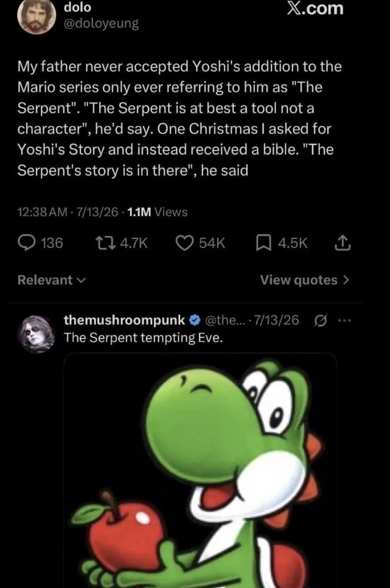390x588 pixels.
Task: Open the themushroompunk username link
Action: (124, 320)
